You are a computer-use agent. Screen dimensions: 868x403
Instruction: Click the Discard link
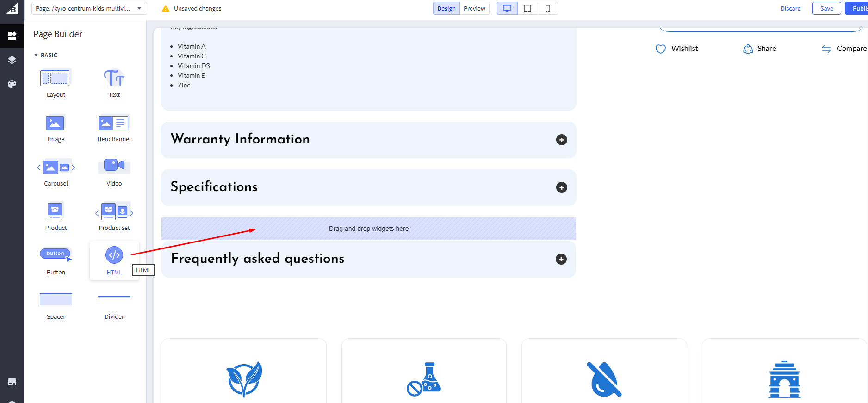click(790, 8)
